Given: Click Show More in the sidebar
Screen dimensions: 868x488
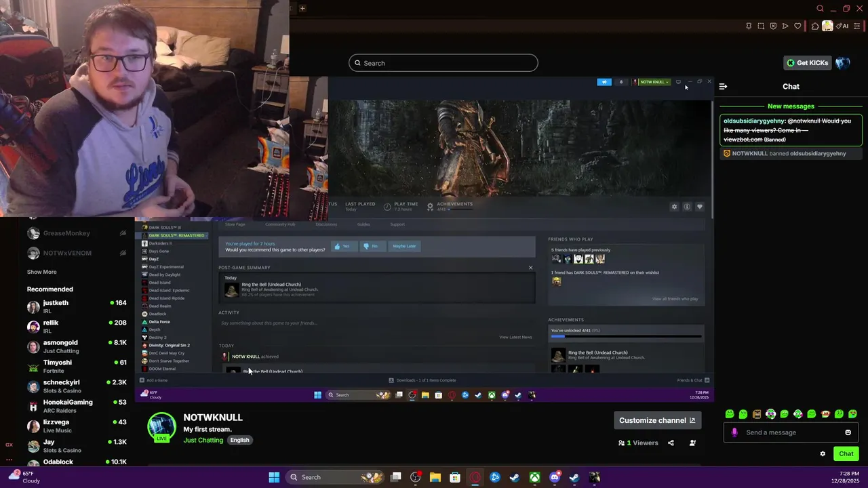Looking at the screenshot, I should tap(41, 272).
